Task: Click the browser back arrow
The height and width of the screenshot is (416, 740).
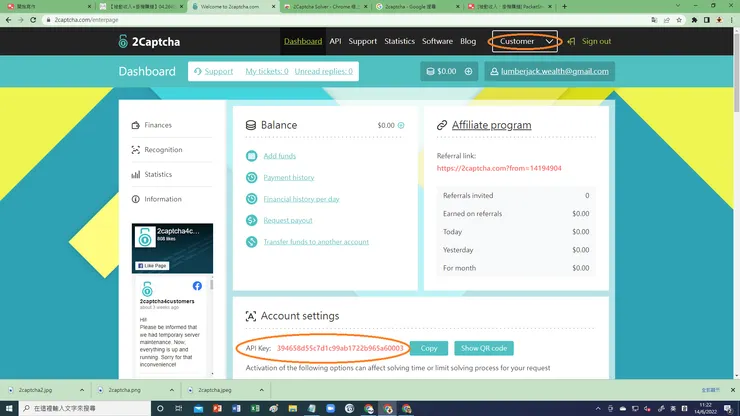Action: 8,20
